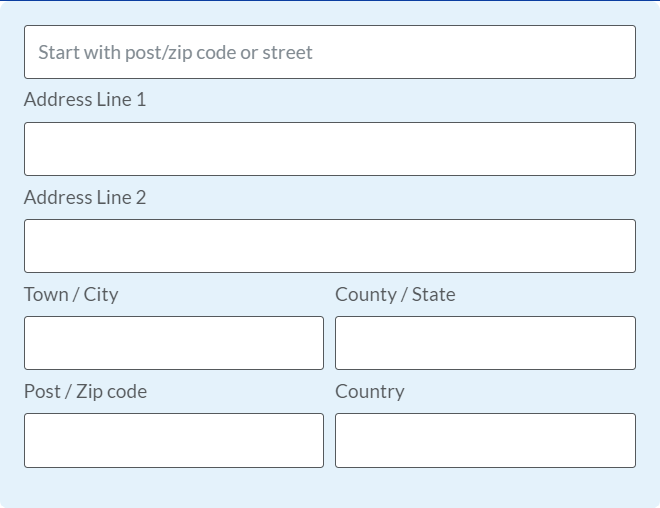
Task: Focus the Address Line 1 input box
Action: point(330,149)
